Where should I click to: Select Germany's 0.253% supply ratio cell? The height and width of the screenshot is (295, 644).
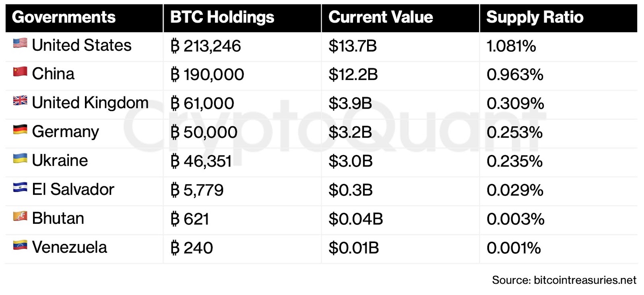(x=515, y=132)
